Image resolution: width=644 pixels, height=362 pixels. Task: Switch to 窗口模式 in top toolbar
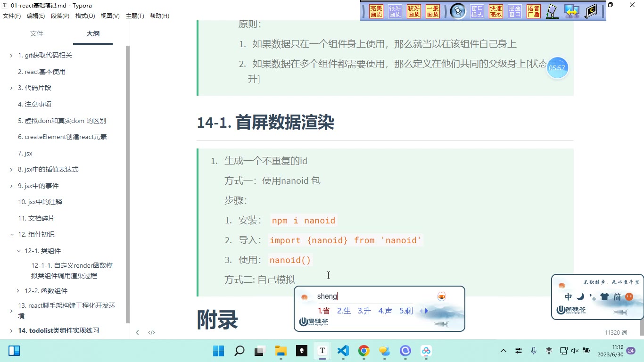point(477,11)
